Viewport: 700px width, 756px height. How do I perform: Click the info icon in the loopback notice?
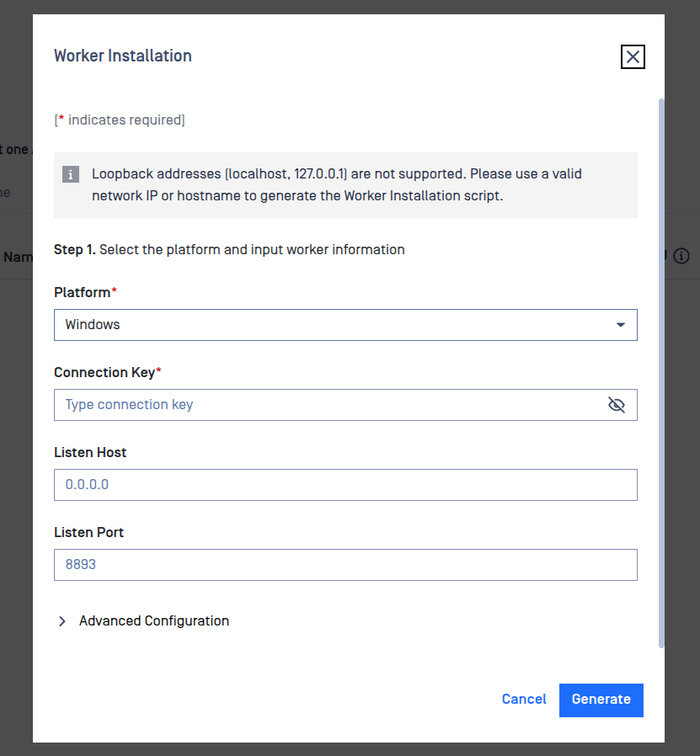71,175
